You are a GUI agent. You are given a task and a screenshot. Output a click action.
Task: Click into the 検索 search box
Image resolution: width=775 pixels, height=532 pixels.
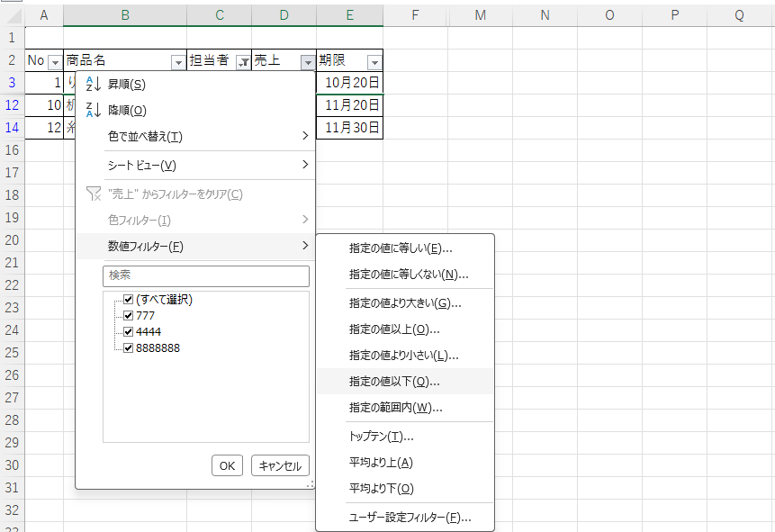[x=206, y=275]
